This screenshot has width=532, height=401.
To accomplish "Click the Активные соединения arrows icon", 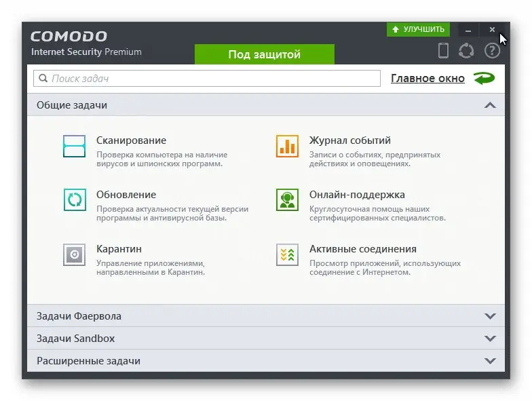I will (x=287, y=254).
